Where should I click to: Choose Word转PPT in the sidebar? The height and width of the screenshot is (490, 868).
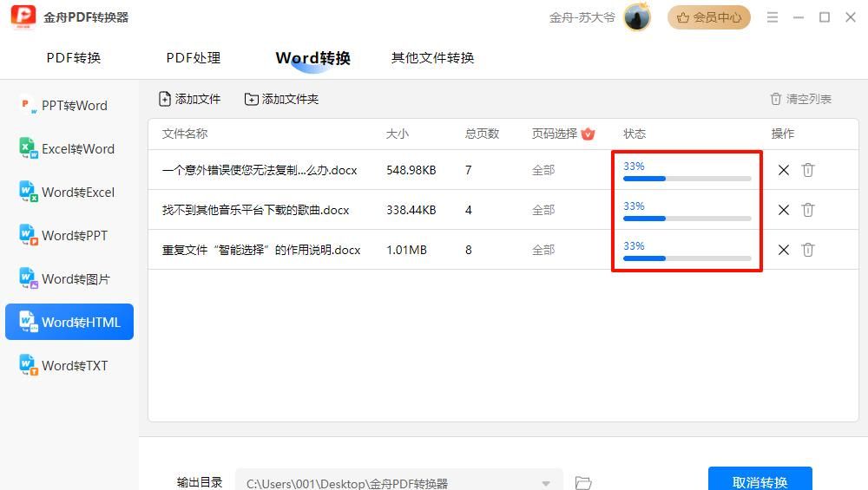coord(69,236)
